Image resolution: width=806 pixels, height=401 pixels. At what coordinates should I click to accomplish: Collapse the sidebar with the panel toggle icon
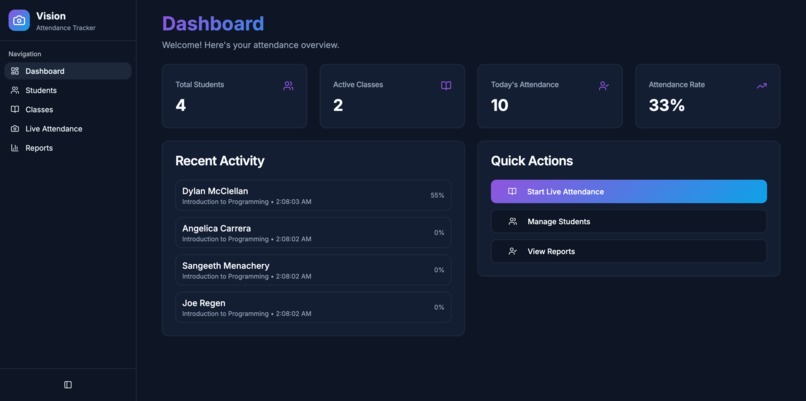point(68,385)
